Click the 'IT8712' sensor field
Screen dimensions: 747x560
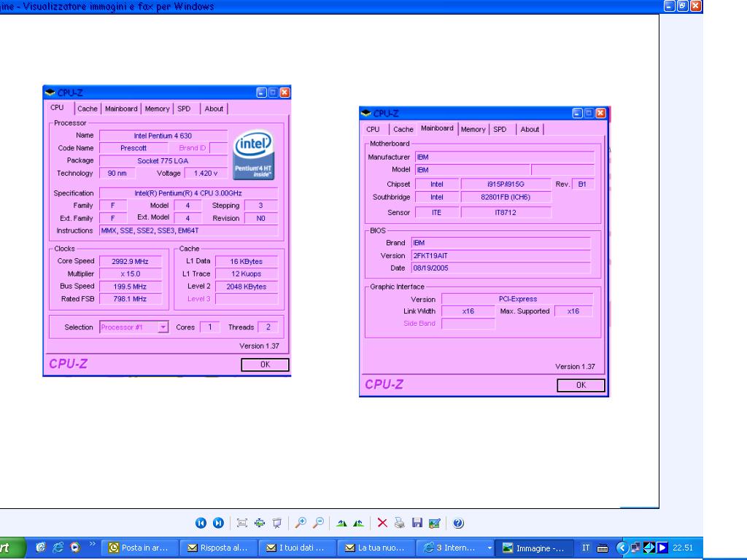(x=506, y=212)
